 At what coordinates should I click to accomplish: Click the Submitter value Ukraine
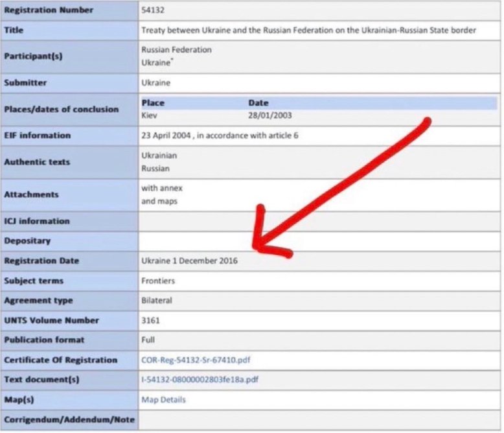coord(156,83)
